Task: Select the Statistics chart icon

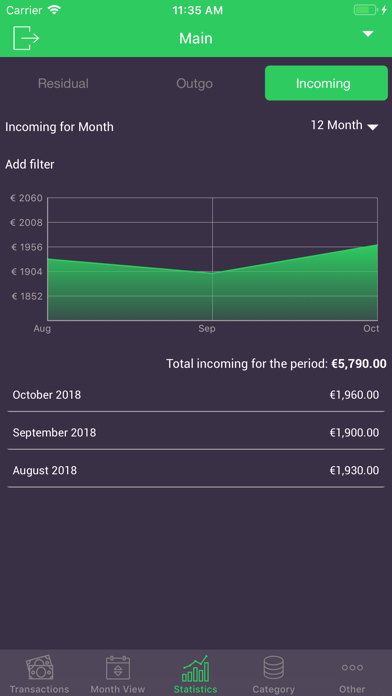Action: click(195, 668)
